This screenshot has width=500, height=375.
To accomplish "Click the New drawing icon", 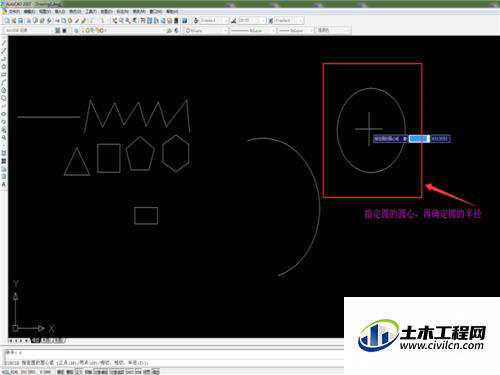I will (7, 21).
